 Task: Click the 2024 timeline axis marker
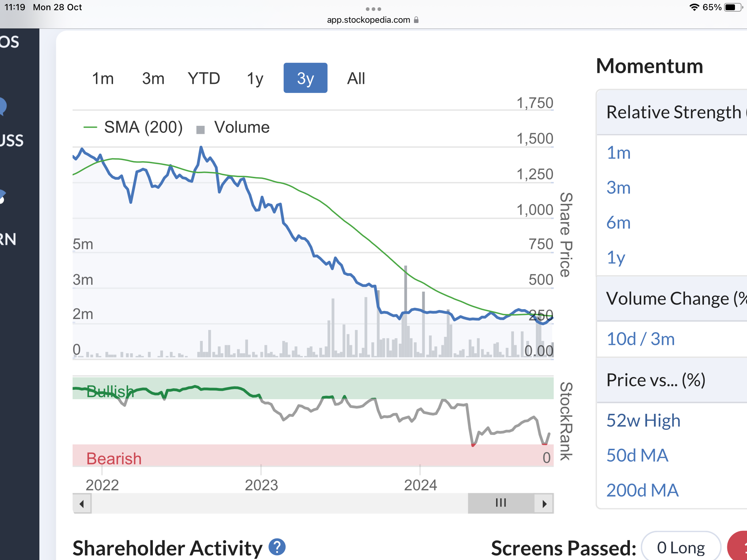(420, 485)
